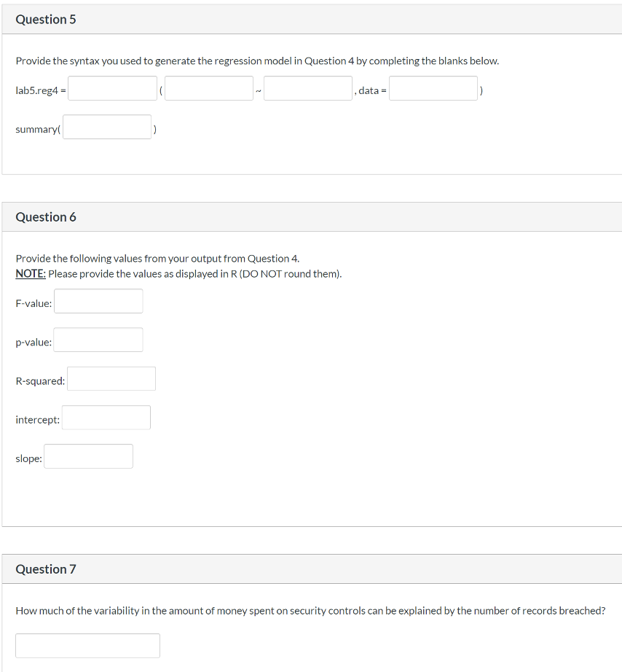Click the blank after "lab5.reg4 ="
The width and height of the screenshot is (622, 672).
113,89
